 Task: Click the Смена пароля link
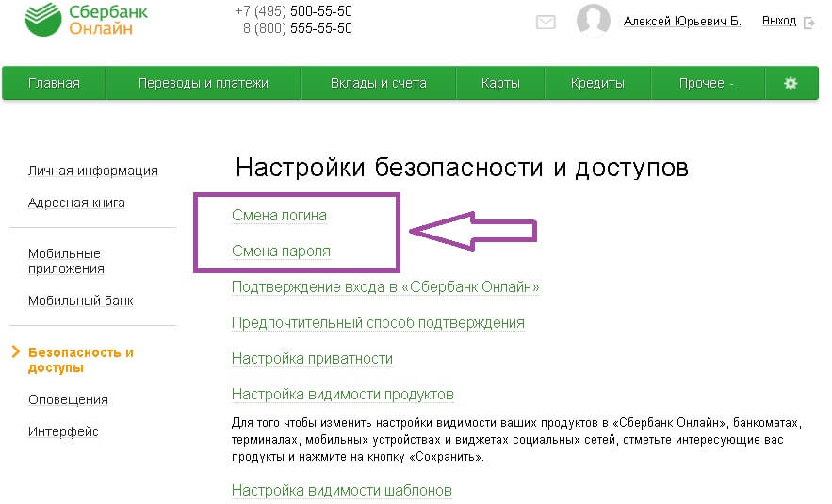281,251
